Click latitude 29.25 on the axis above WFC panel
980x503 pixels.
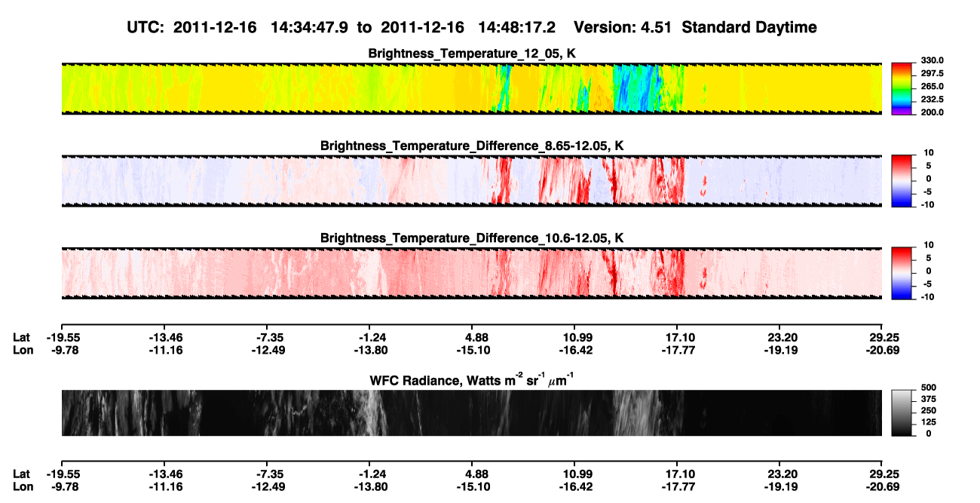coord(884,337)
